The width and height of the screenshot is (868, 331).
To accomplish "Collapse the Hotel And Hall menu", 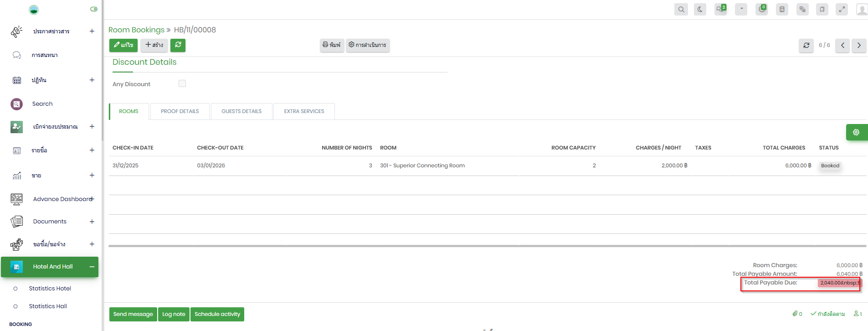I will pyautogui.click(x=92, y=267).
